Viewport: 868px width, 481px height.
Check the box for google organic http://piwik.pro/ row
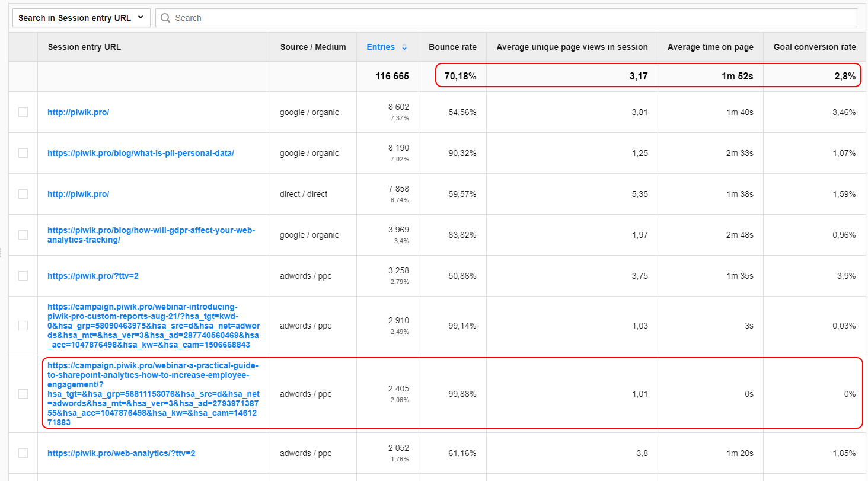(23, 112)
